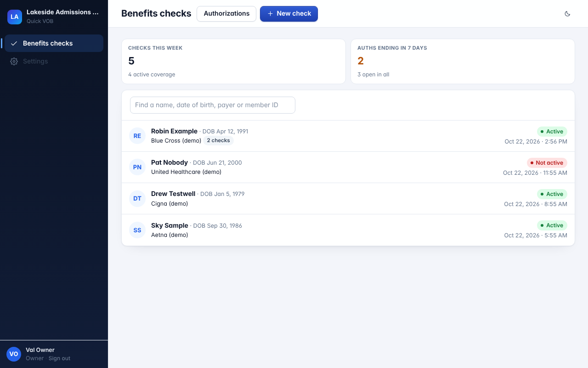Image resolution: width=588 pixels, height=368 pixels.
Task: Click the DT avatar for Drew Testwell
Action: click(x=137, y=198)
